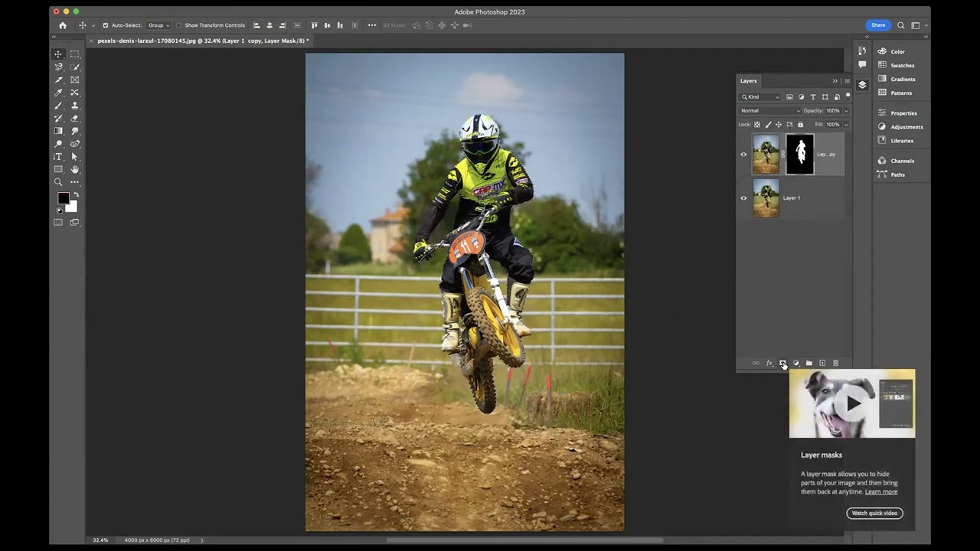Open the Normal blend mode dropdown
Screen dimensions: 980x551
[x=769, y=110]
